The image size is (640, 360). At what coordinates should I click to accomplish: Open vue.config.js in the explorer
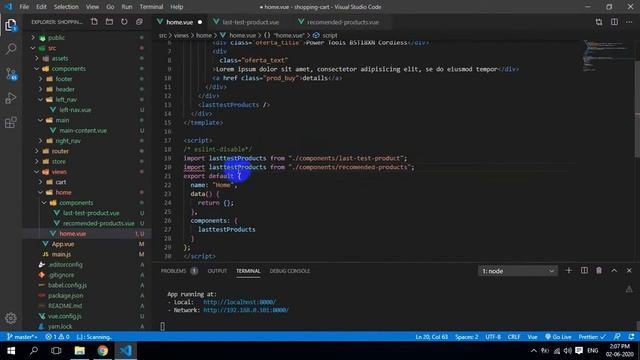[x=64, y=316]
